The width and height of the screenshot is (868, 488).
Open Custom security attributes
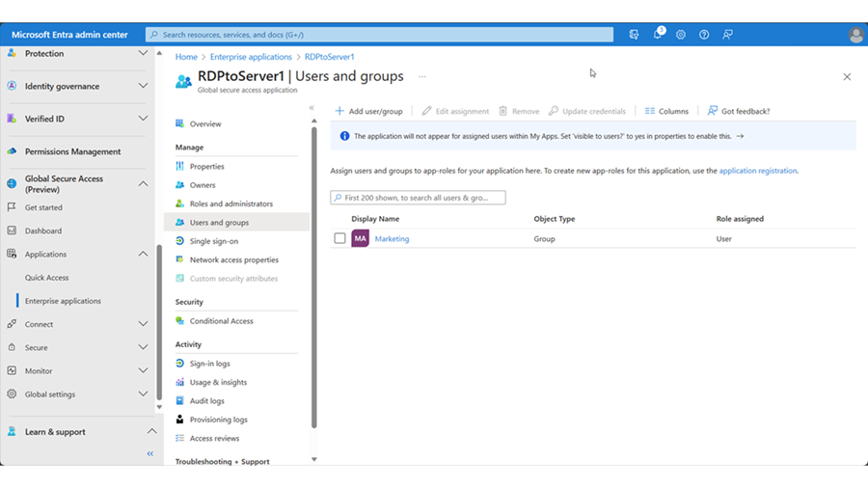point(233,279)
